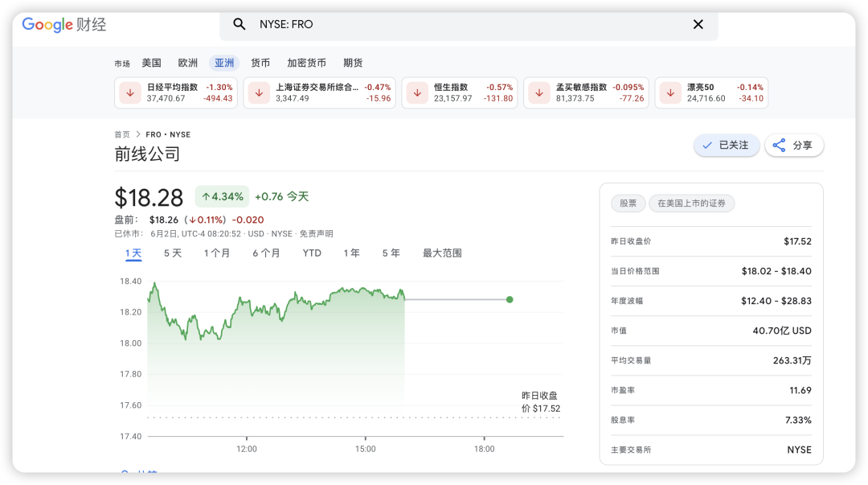Click the NYSE: FRO search field
The width and height of the screenshot is (868, 485).
469,24
